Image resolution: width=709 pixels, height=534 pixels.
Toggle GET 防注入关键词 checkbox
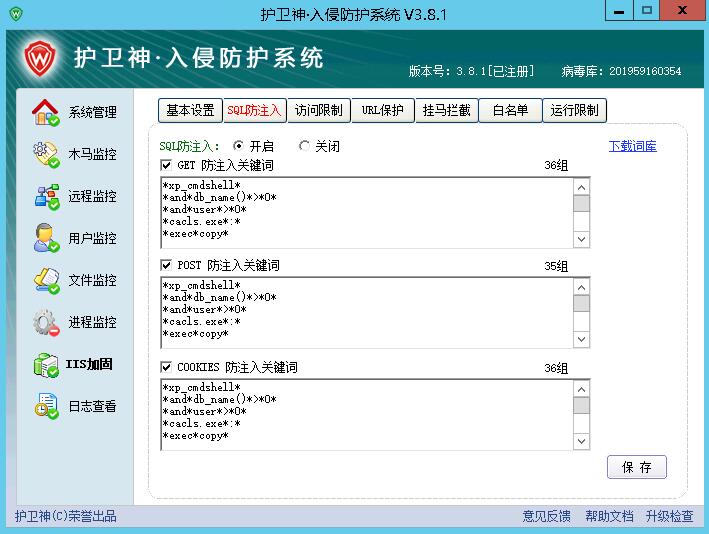(166, 165)
